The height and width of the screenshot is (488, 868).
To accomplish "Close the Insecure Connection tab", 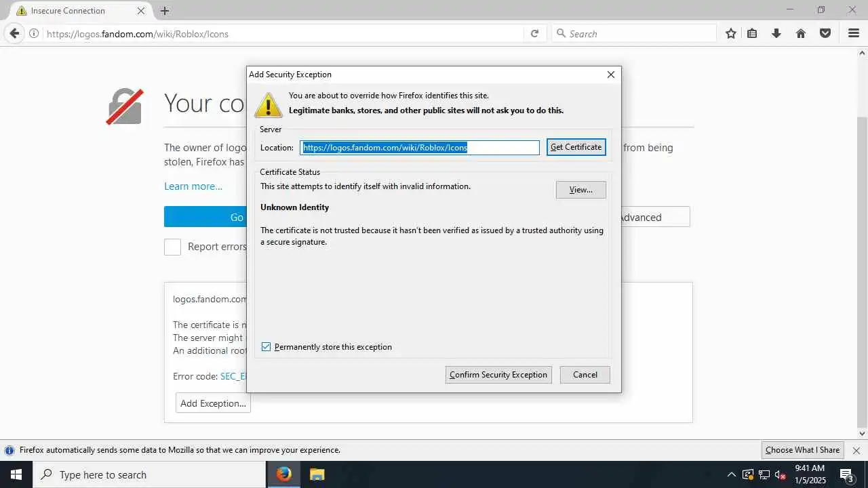I will pos(141,11).
